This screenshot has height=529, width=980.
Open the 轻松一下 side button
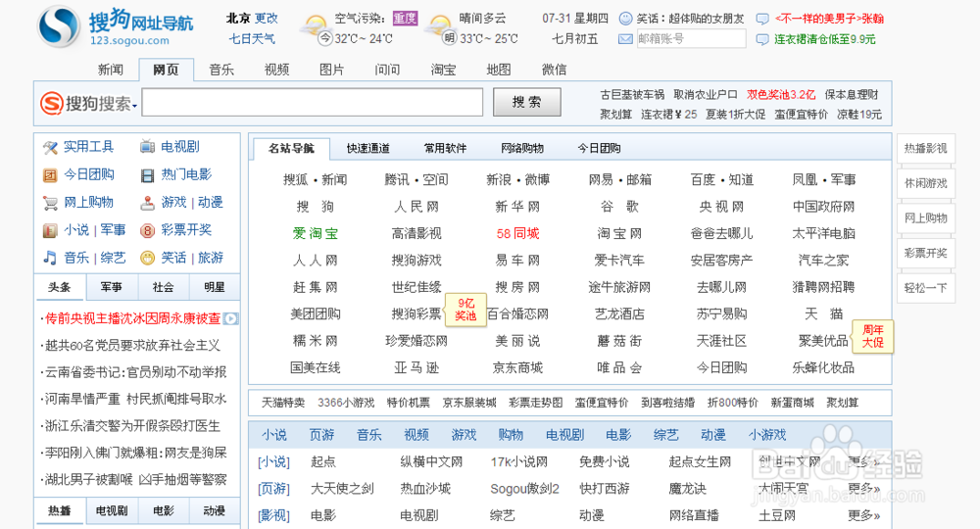click(x=926, y=289)
